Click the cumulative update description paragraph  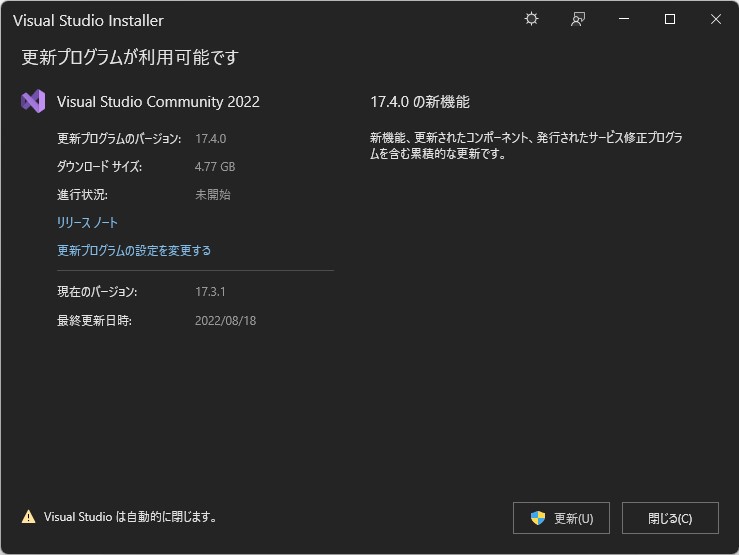[x=526, y=146]
